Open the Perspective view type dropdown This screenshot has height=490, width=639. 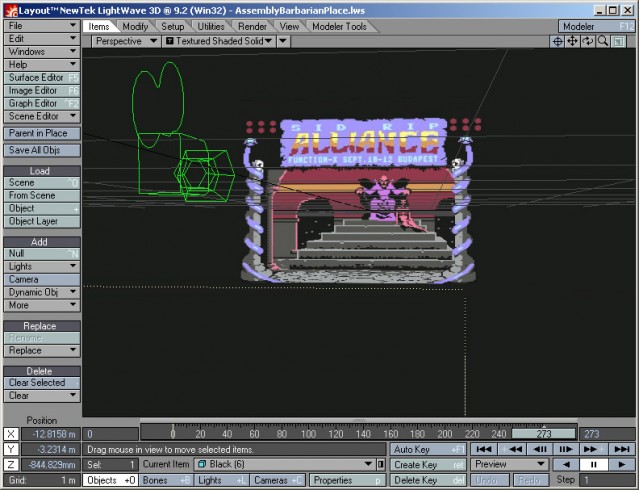tap(126, 42)
